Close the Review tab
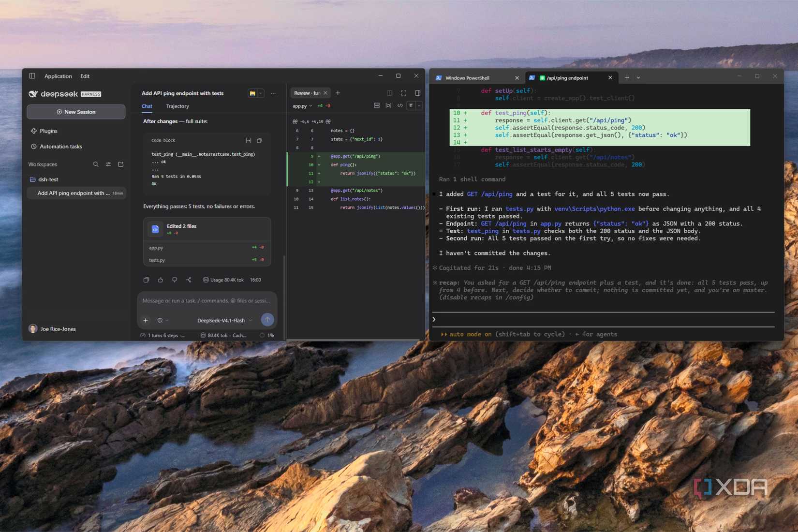 (325, 93)
